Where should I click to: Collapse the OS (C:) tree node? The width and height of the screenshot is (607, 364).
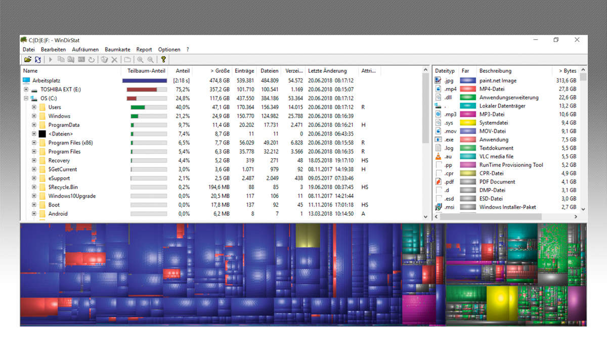coord(26,98)
